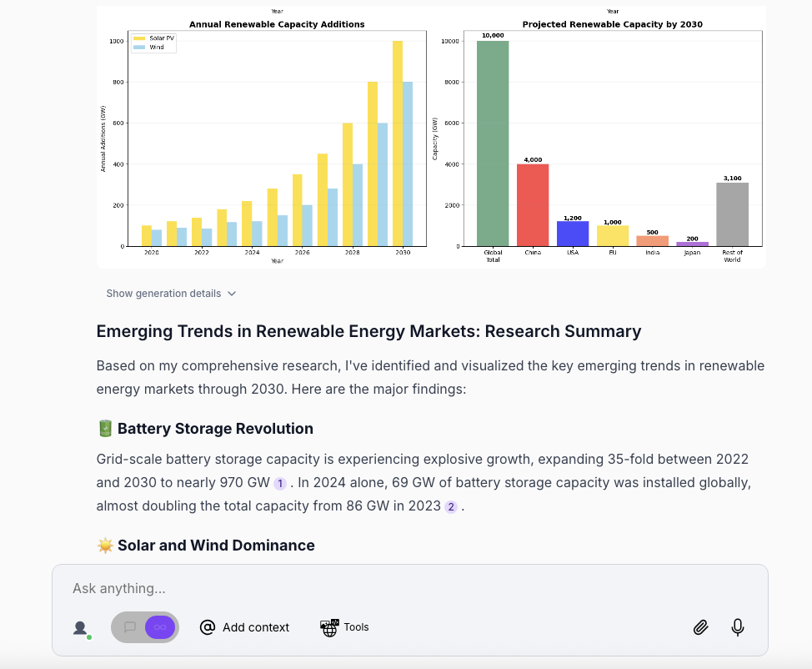Activate the microphone voice input icon
The image size is (812, 669).
click(737, 626)
